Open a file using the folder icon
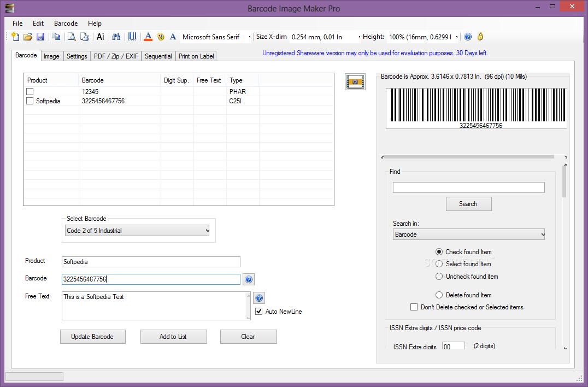Image resolution: width=588 pixels, height=387 pixels. point(28,37)
